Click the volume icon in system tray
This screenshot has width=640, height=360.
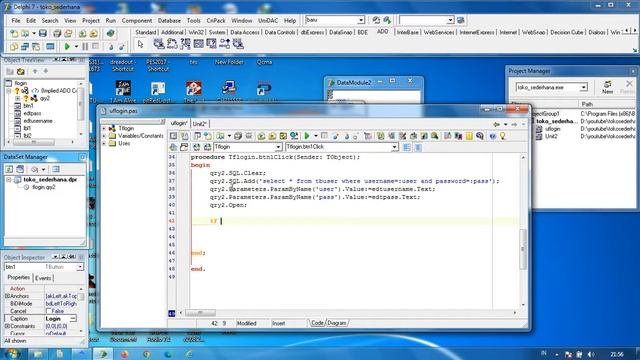[591, 354]
